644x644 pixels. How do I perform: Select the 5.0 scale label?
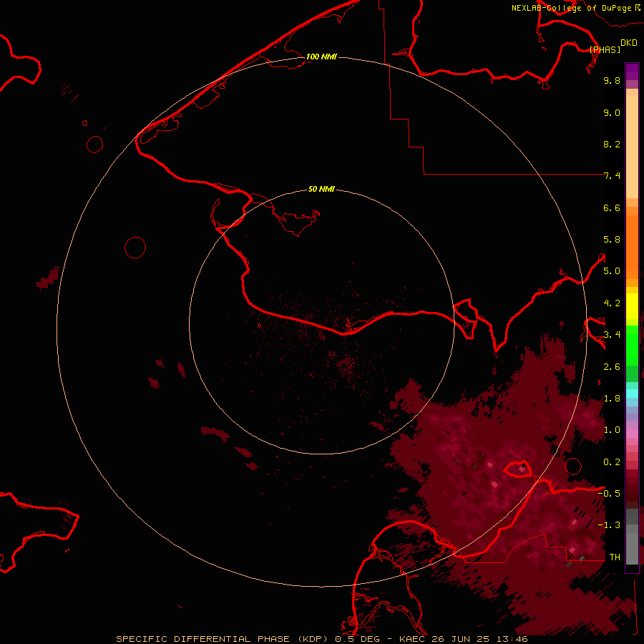(612, 271)
